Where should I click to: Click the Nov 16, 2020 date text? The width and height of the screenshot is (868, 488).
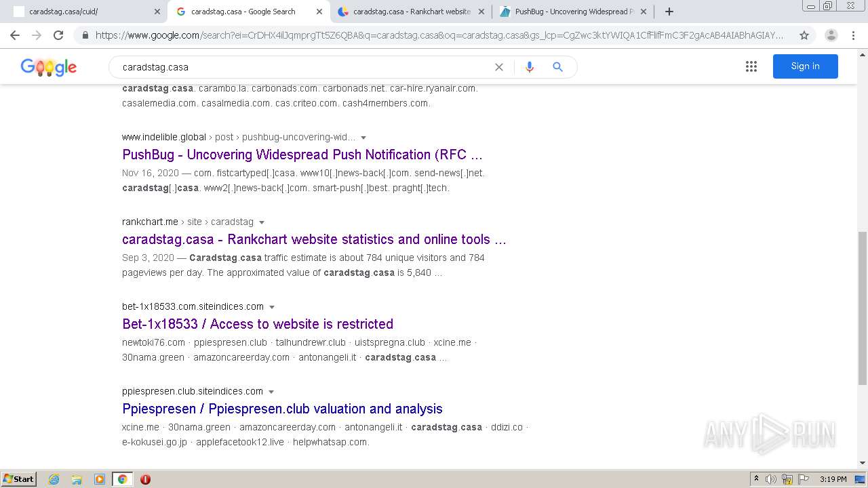(x=151, y=173)
